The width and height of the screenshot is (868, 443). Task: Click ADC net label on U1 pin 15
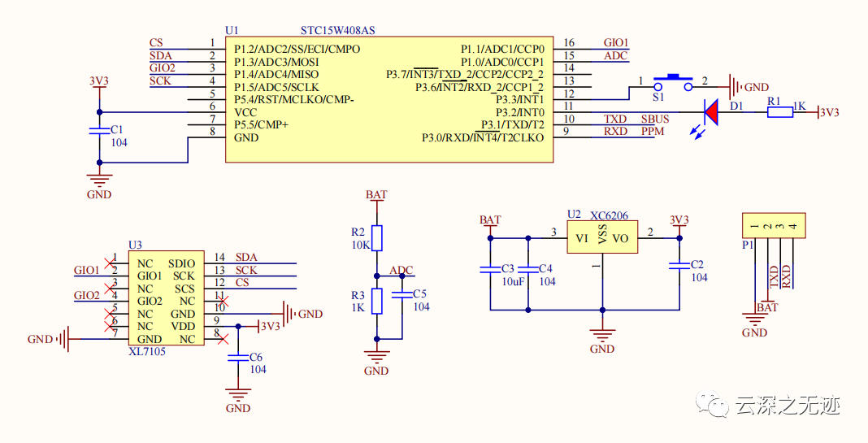pos(616,55)
